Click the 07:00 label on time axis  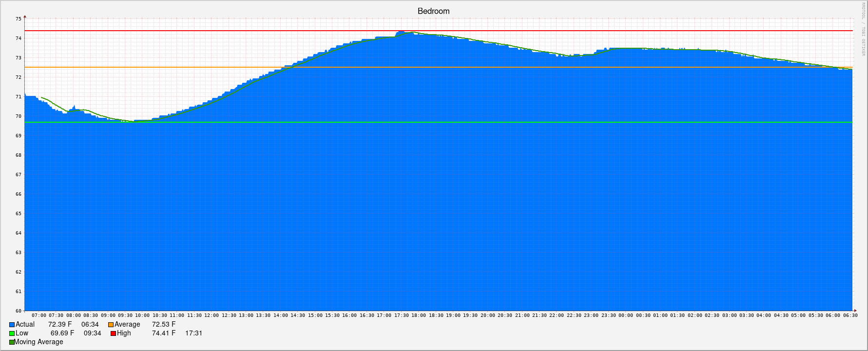[39, 315]
